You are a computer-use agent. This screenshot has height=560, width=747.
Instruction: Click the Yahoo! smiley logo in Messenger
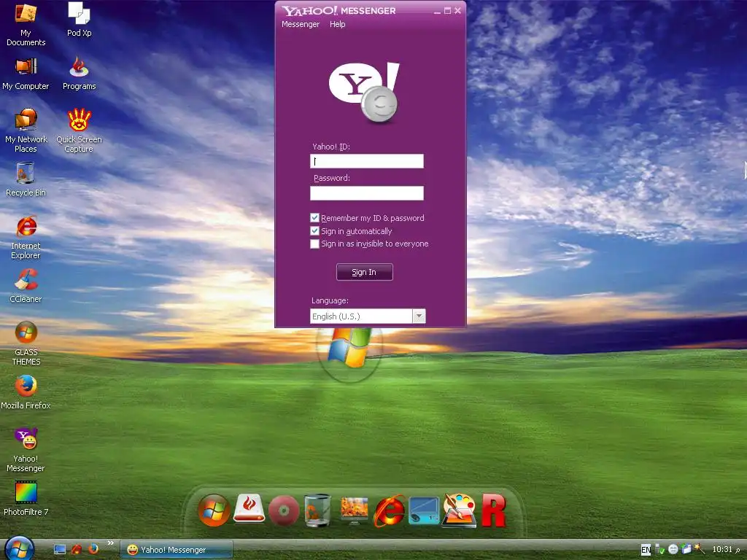(365, 92)
